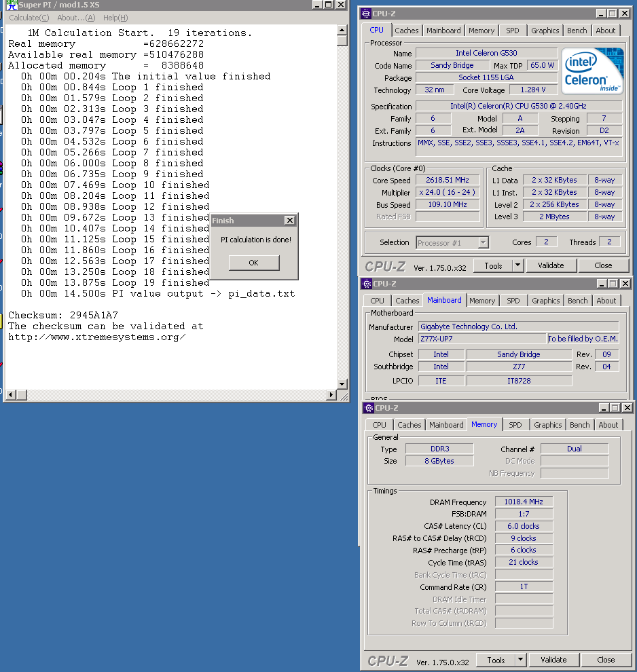The height and width of the screenshot is (672, 637).
Task: Open the About...(A) menu in Super PI
Action: pyautogui.click(x=76, y=18)
